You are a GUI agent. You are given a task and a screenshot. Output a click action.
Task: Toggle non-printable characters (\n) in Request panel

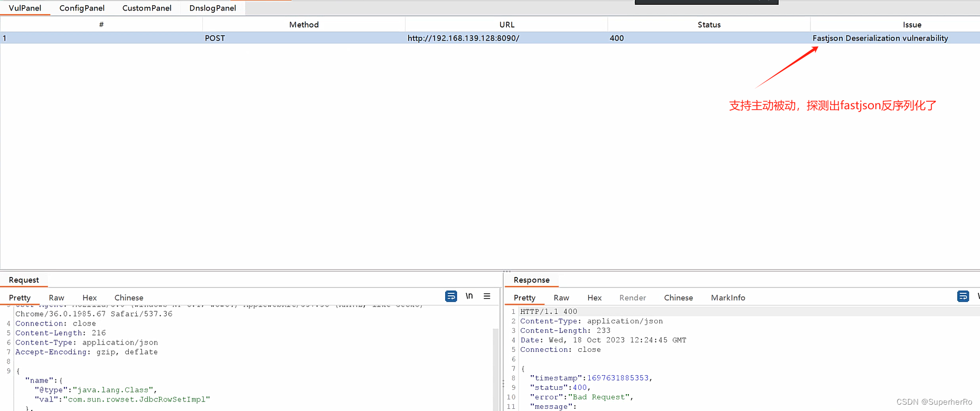click(469, 296)
